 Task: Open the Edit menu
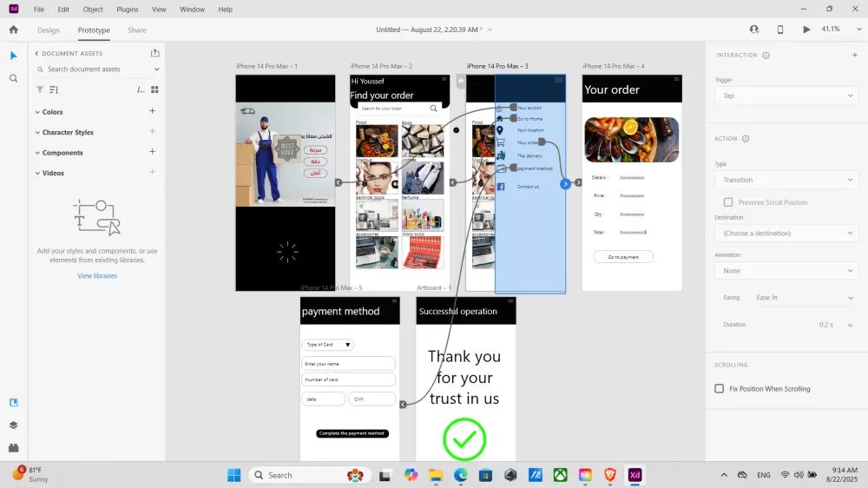click(x=63, y=10)
